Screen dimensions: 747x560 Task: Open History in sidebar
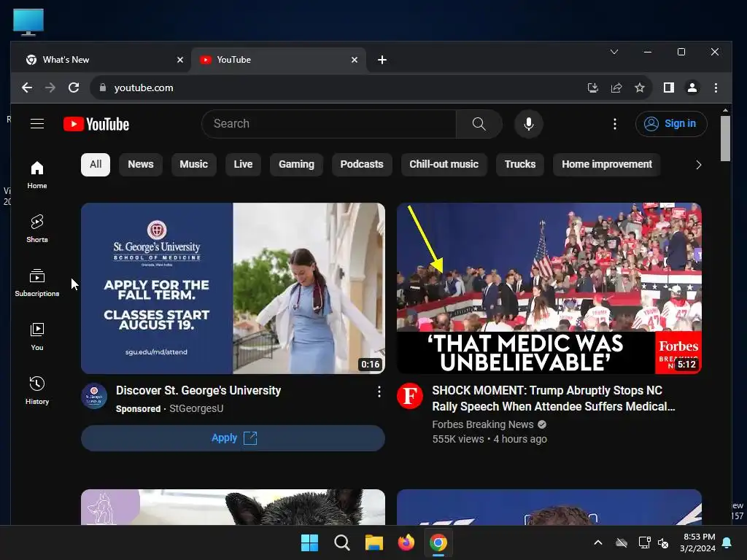(37, 391)
